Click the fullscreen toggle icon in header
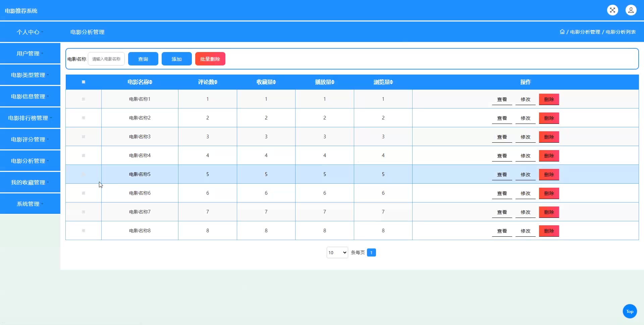Image resolution: width=644 pixels, height=325 pixels. click(612, 10)
